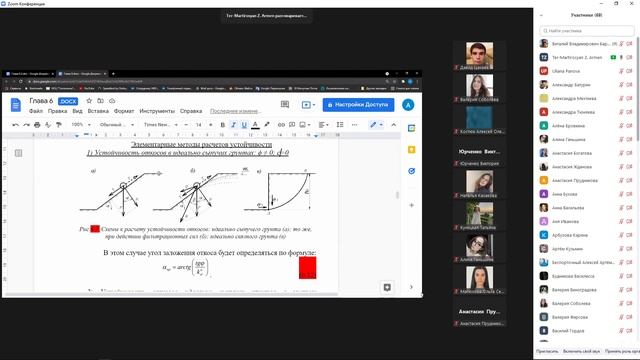Collapse the Zoom participants panel header arrow
Screen dimensions: 640x360
pos(541,15)
